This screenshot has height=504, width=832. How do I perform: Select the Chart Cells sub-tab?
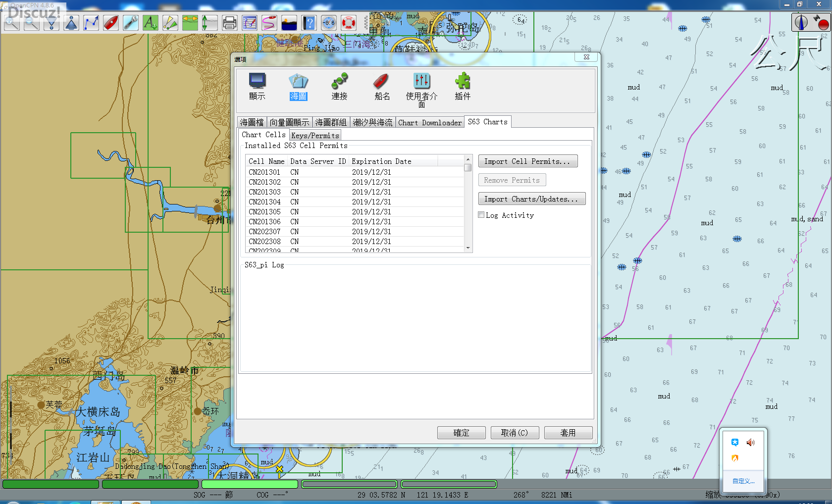(x=263, y=135)
